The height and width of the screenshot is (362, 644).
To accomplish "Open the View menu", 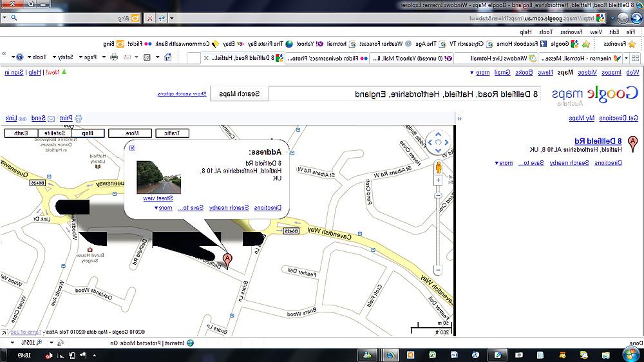I will [x=596, y=32].
